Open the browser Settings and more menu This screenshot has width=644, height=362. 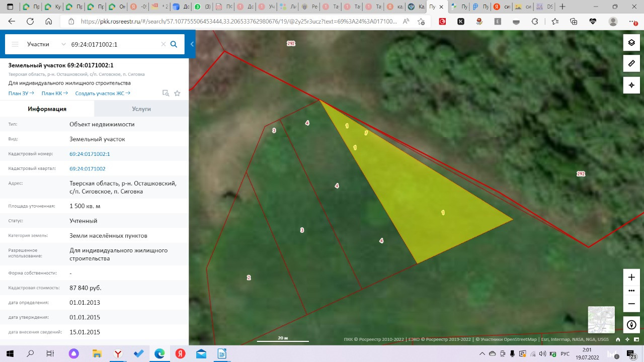coord(633,22)
